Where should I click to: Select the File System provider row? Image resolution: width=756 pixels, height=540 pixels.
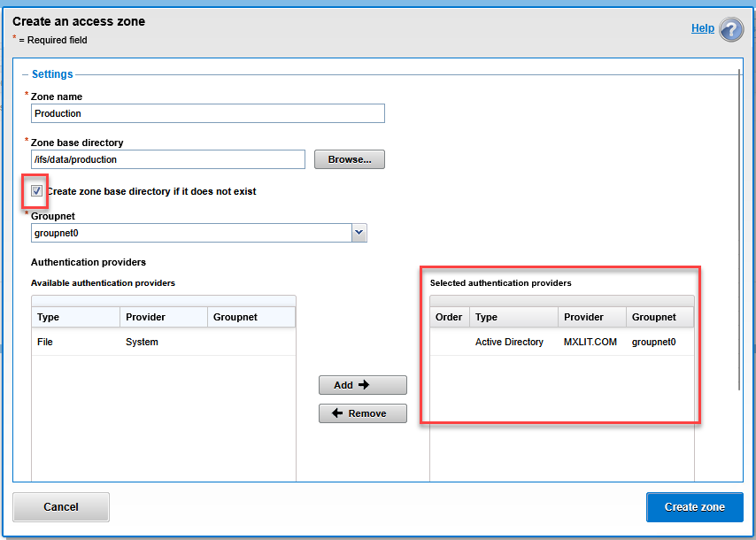tap(164, 342)
